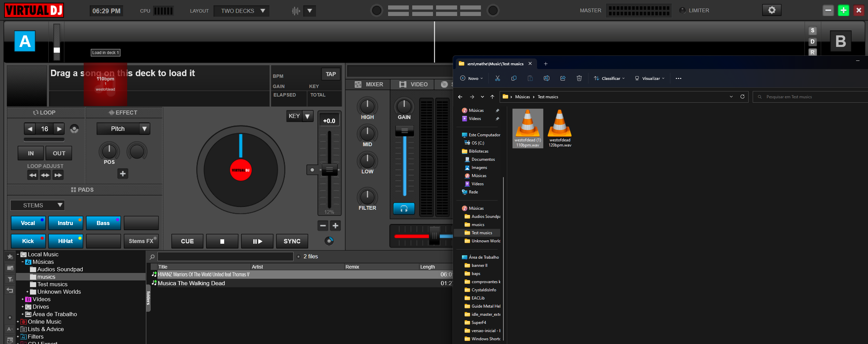Toggle the Vocal stem pad

click(x=28, y=223)
